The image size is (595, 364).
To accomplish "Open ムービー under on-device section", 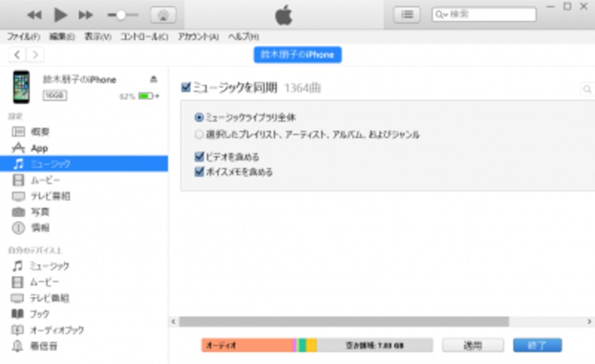I will click(84, 281).
